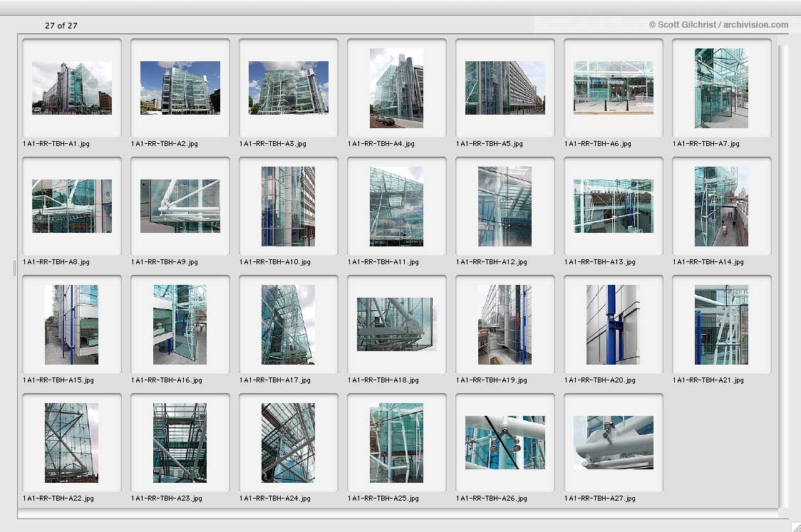Image resolution: width=801 pixels, height=532 pixels.
Task: Open the thumbnail image of 1A1-RR-TBH-A20.jpg
Action: [x=613, y=325]
